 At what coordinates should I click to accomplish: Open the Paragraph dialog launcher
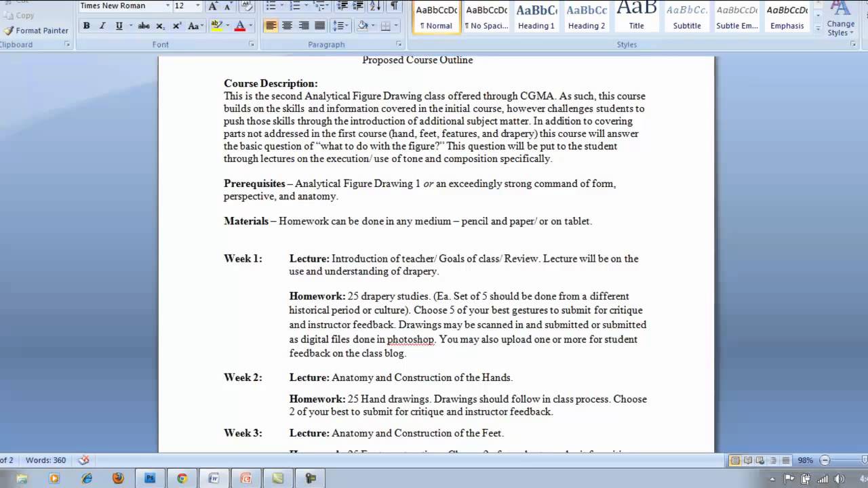399,44
